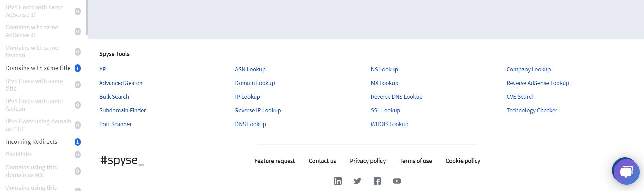The width and height of the screenshot is (644, 191).
Task: Open the Feature request link
Action: tap(275, 161)
